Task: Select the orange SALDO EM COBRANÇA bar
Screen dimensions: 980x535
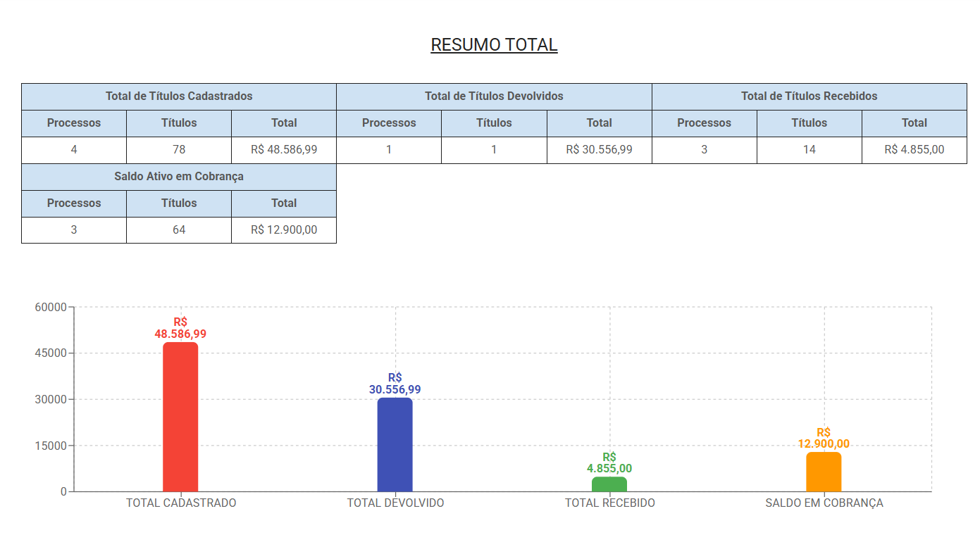Action: pos(824,472)
